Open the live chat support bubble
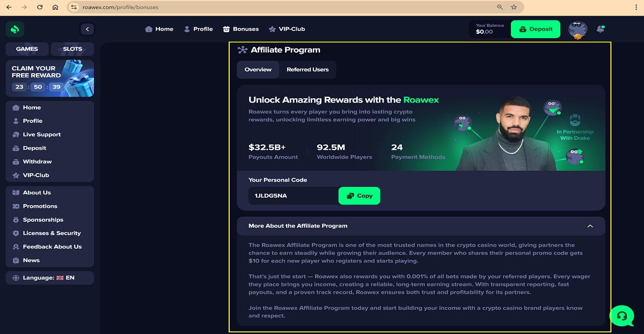Viewport: 644px width, 334px height. pos(621,314)
